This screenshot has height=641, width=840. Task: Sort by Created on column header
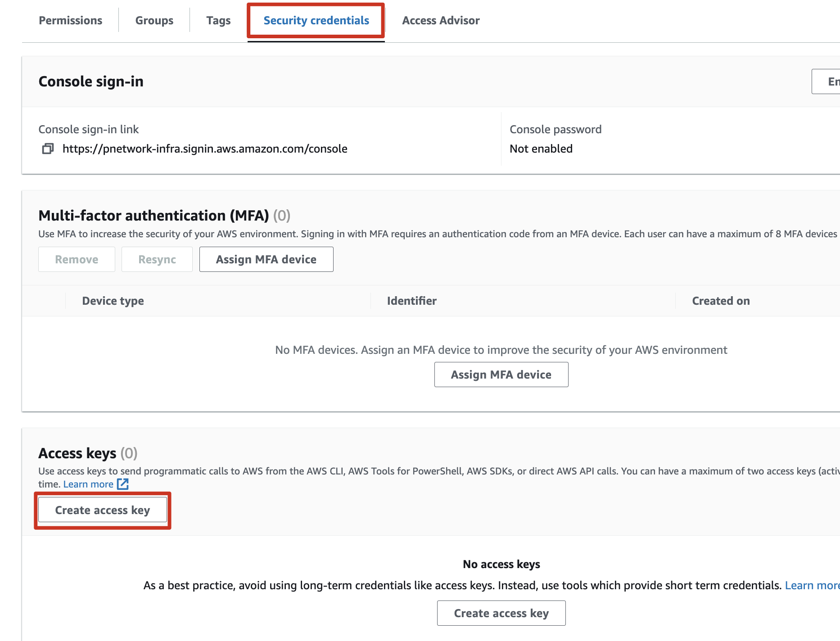[721, 301]
